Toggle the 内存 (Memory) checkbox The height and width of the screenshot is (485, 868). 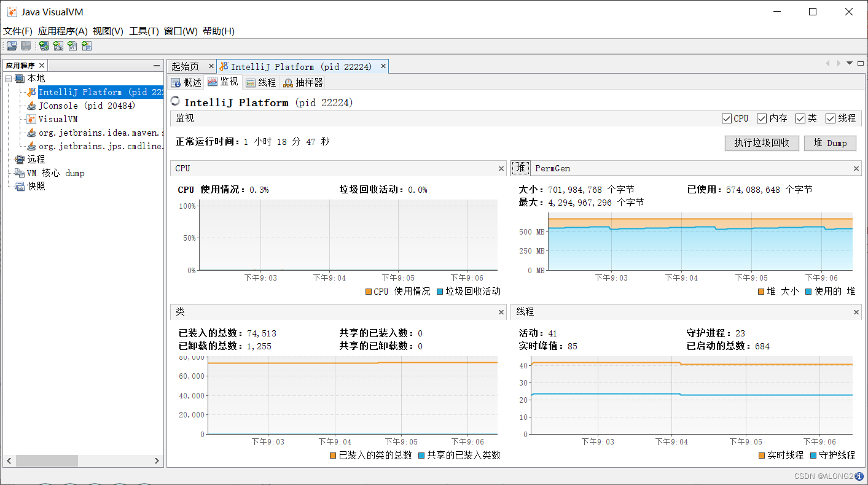pyautogui.click(x=762, y=118)
